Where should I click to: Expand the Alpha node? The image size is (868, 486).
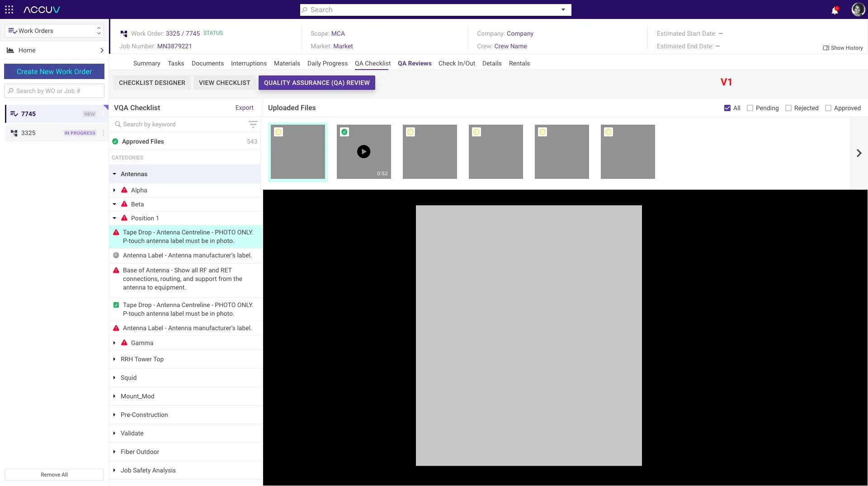click(x=114, y=190)
